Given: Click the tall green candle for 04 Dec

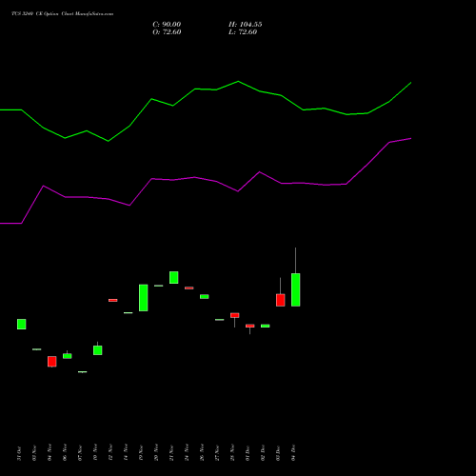Looking at the screenshot, I should click(296, 289).
